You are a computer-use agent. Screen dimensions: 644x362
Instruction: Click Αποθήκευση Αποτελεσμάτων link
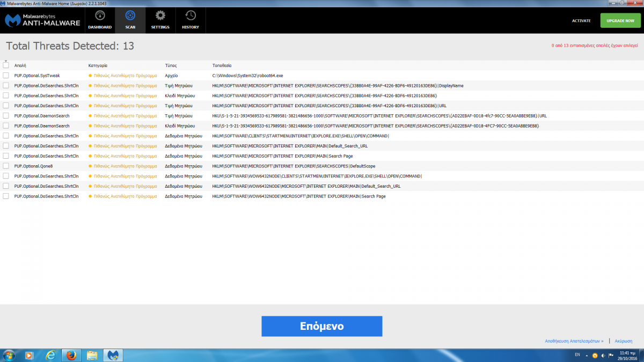coord(574,341)
